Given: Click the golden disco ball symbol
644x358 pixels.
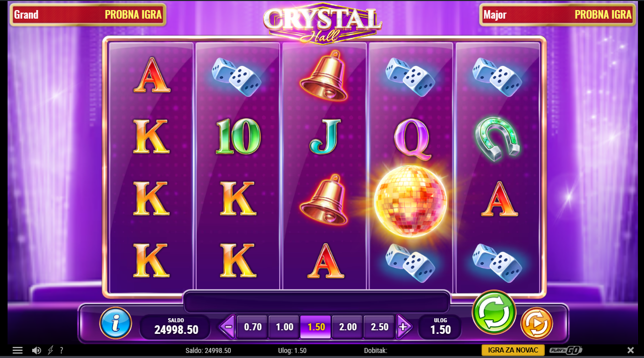Looking at the screenshot, I should pos(411,201).
